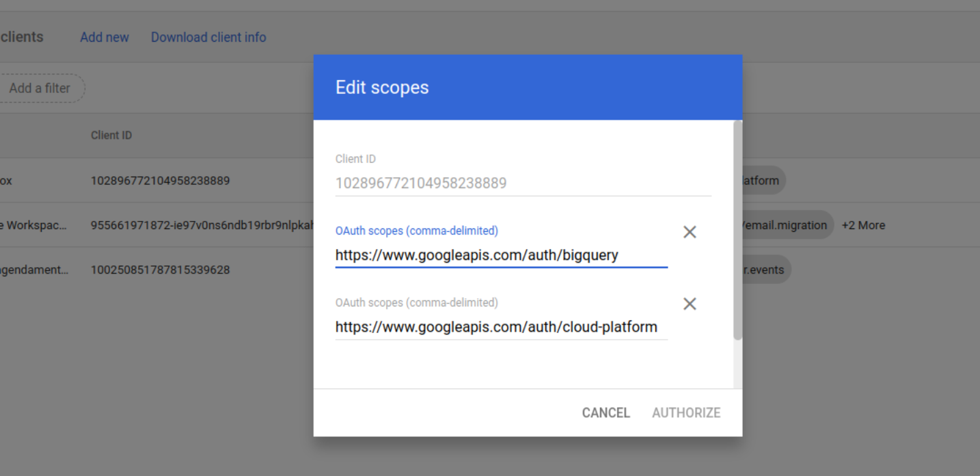
Task: Click the AUTHORIZE button
Action: pos(685,413)
